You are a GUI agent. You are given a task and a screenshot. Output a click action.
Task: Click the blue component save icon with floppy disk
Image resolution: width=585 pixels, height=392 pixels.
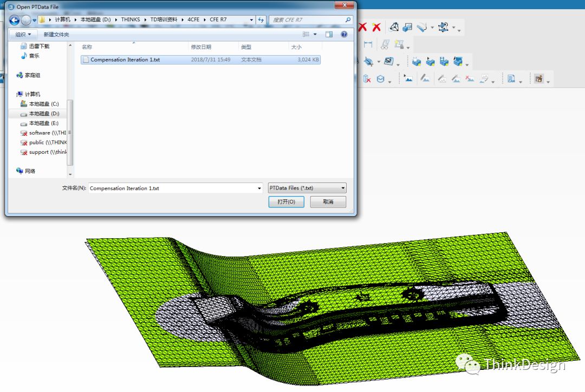pyautogui.click(x=444, y=62)
